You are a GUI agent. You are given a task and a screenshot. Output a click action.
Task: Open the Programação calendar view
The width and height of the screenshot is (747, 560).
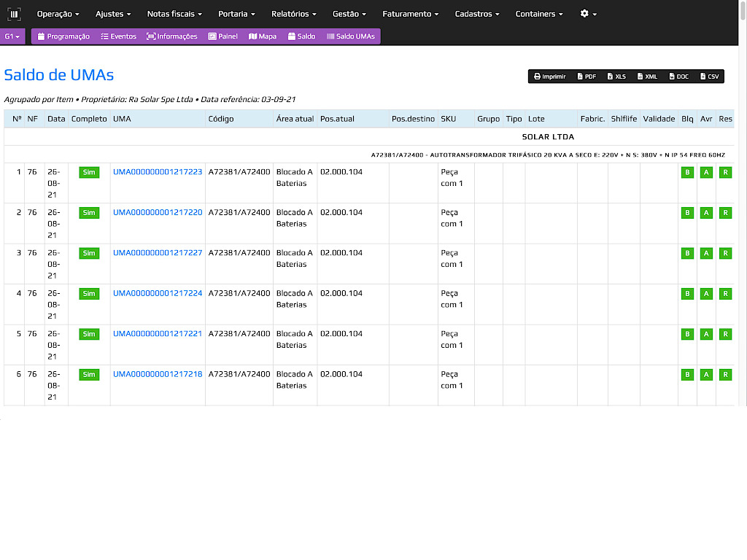(63, 36)
